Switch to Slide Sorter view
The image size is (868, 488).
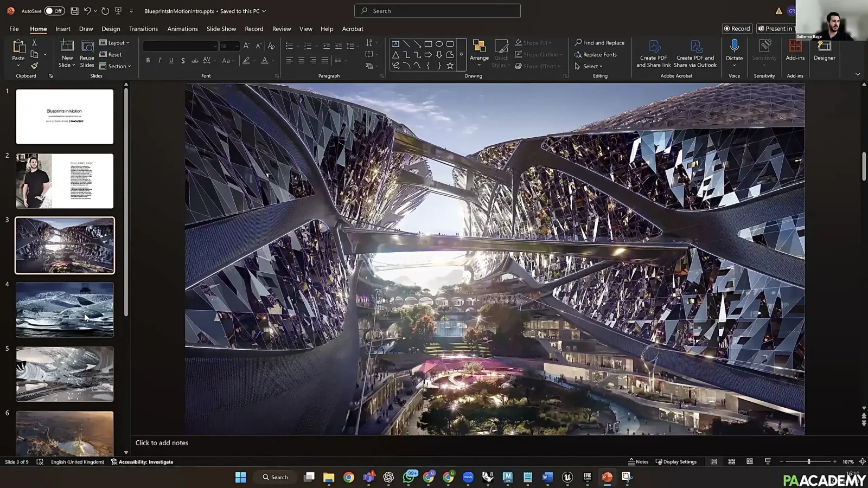[732, 461]
